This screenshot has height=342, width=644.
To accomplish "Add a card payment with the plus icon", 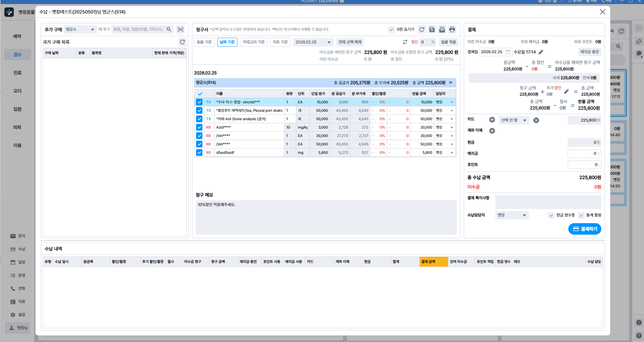I will pyautogui.click(x=492, y=120).
